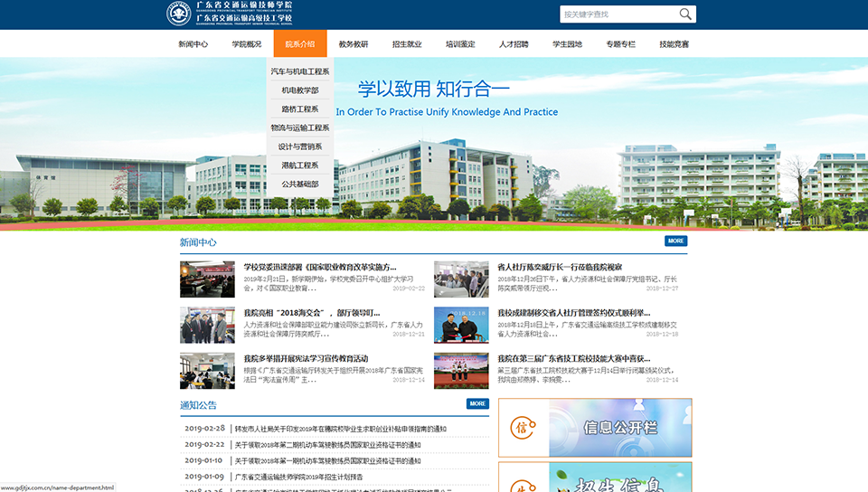The height and width of the screenshot is (492, 868).
Task: Open news 学校党委迅速部署《国家职业教育改革实施方...
Action: pyautogui.click(x=320, y=267)
